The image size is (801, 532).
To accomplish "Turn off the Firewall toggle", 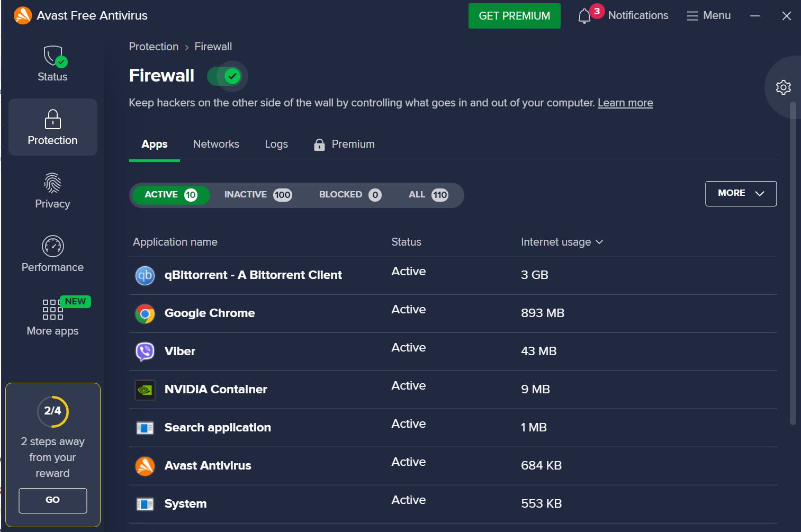I will tap(225, 76).
